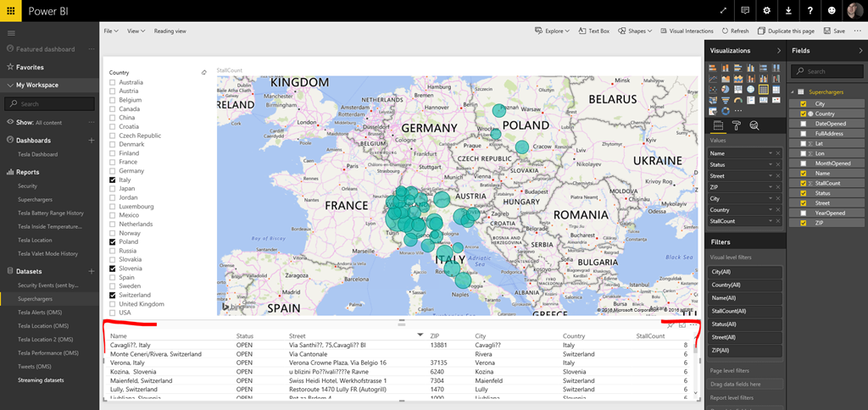Image resolution: width=868 pixels, height=410 pixels.
Task: Open the Format paint roller tab
Action: click(736, 125)
